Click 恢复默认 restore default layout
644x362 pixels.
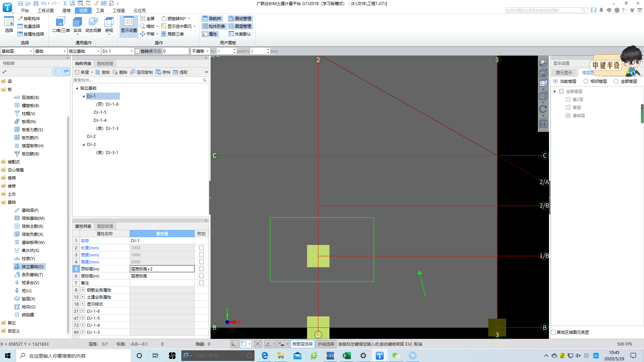[x=240, y=34]
